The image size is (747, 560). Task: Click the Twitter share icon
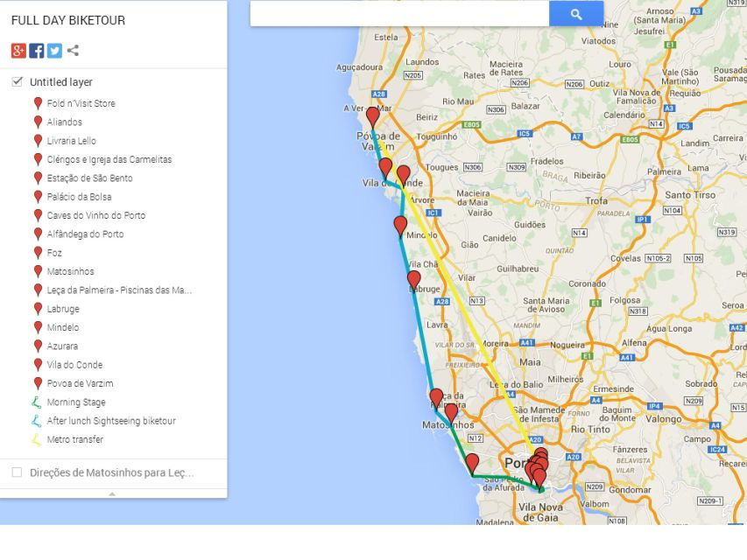point(54,50)
